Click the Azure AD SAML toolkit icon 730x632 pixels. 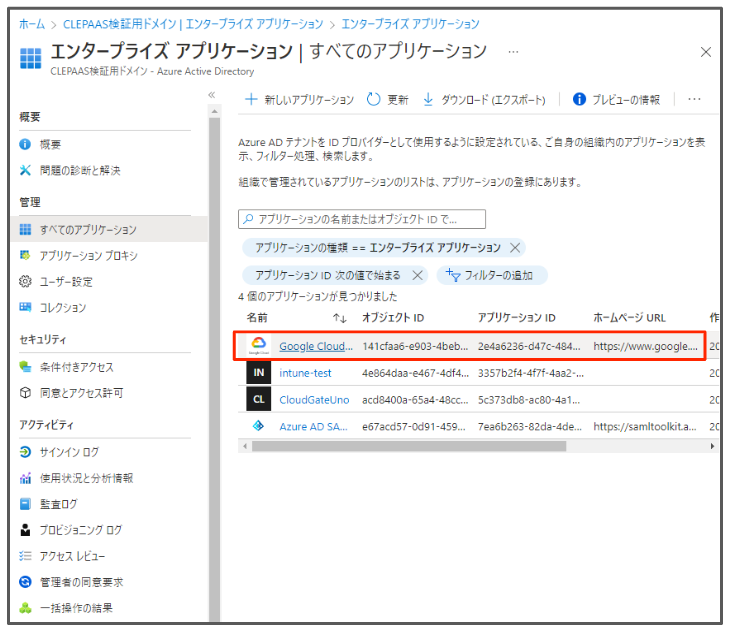coord(259,426)
